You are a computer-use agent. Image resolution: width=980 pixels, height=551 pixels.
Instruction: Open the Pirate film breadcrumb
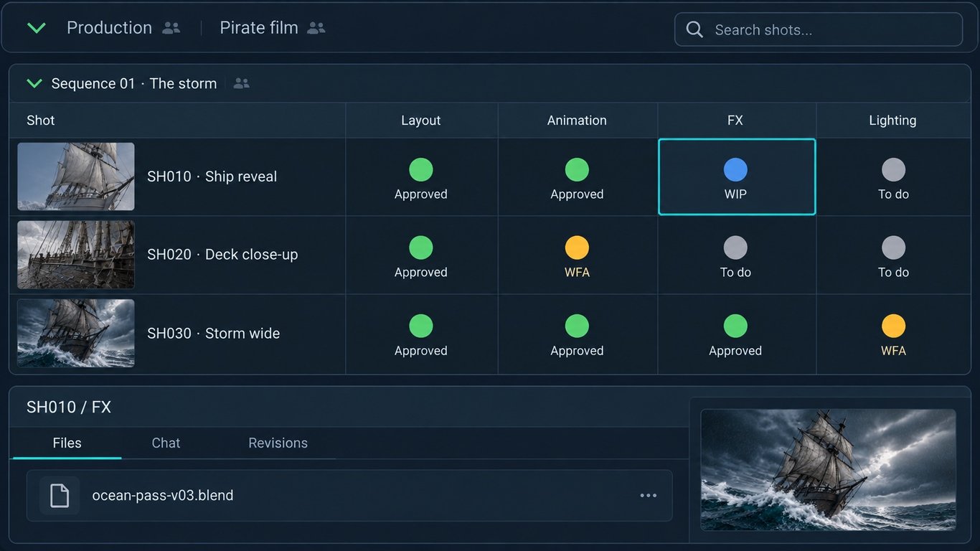click(258, 28)
